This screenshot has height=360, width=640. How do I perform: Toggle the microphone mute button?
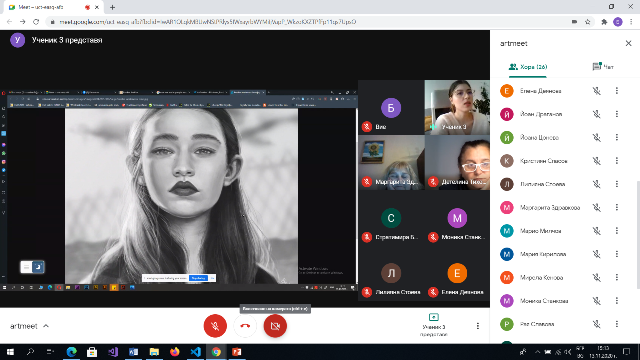point(215,326)
